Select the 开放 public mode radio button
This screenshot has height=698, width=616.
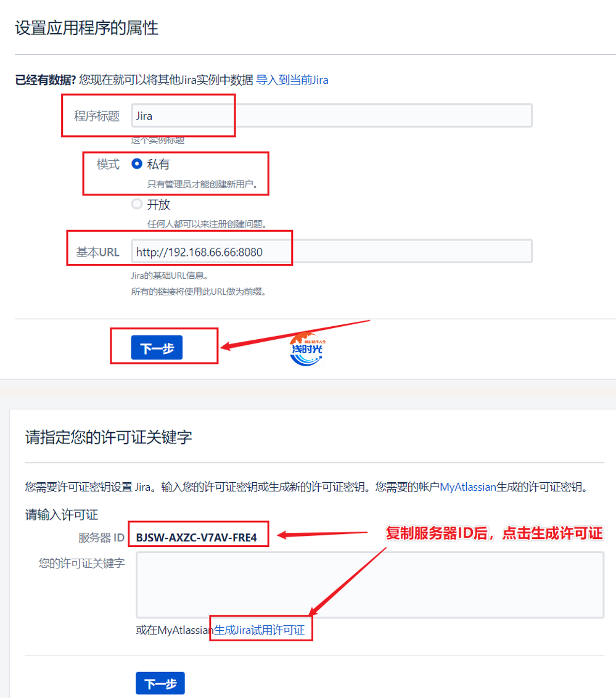137,204
